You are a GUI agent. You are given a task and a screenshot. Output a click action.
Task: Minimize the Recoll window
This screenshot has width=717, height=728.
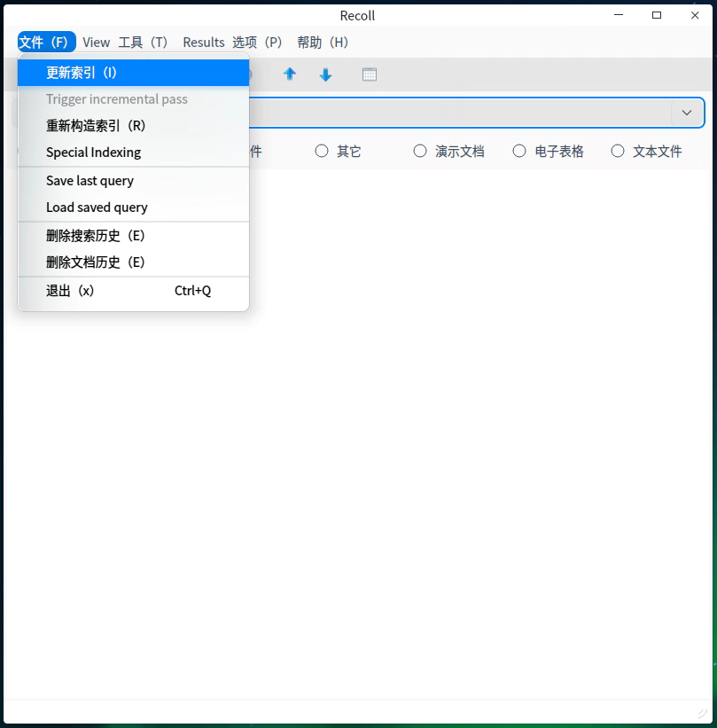pos(619,15)
